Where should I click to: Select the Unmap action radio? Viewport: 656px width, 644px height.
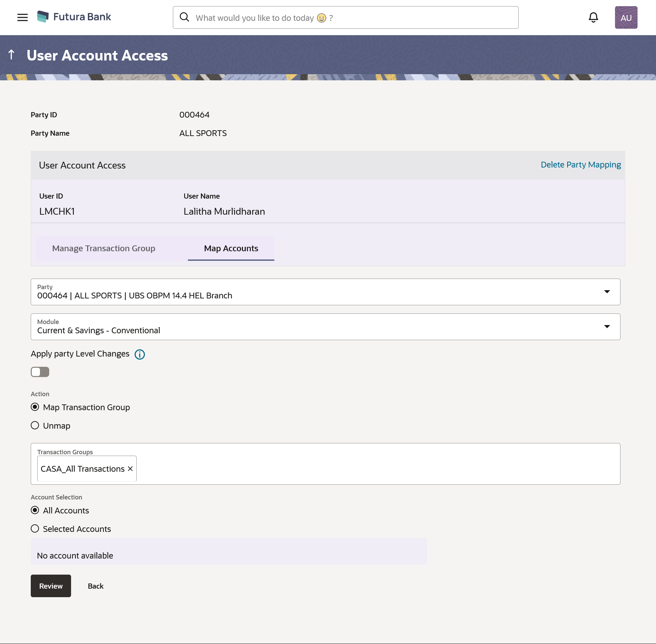point(35,426)
